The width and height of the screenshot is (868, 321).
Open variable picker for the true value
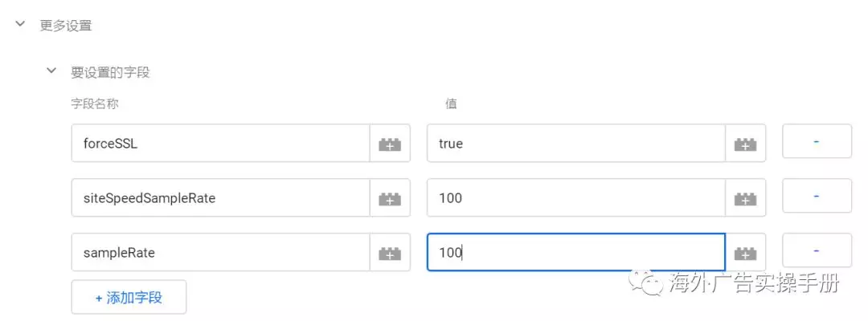[x=745, y=144]
